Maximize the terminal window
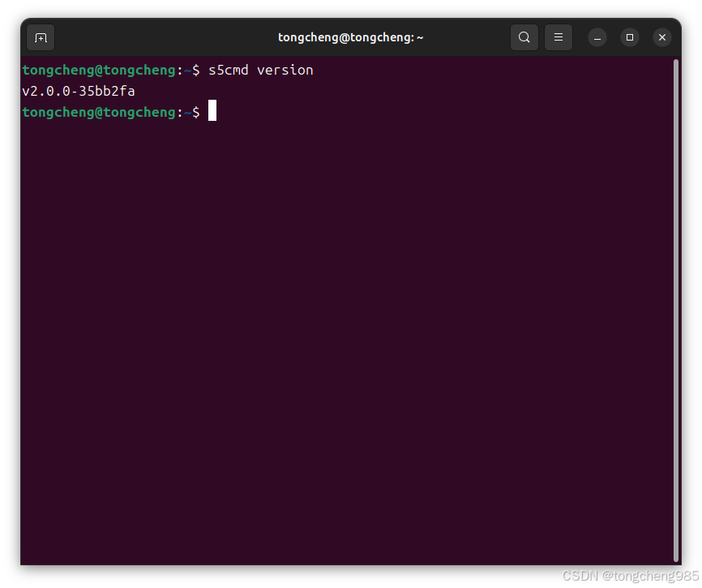Screen dimensions: 702x588 tap(630, 37)
